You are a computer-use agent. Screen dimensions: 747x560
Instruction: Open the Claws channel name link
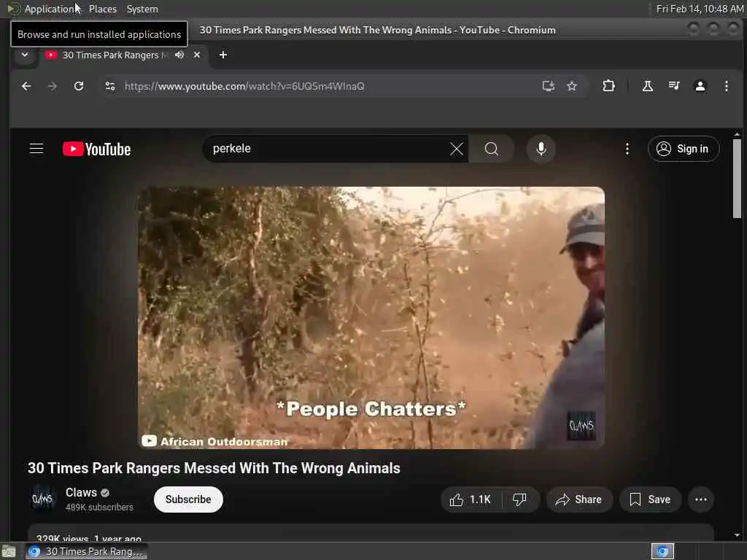coord(82,492)
